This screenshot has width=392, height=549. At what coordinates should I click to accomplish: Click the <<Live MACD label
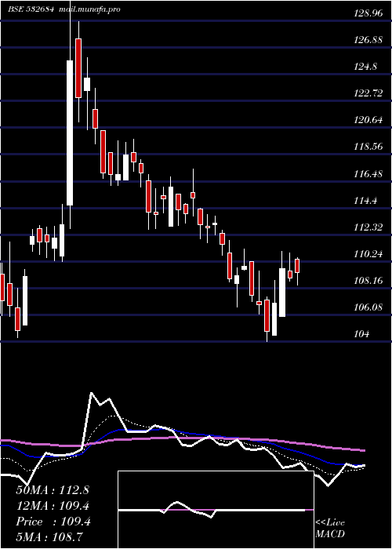pyautogui.click(x=330, y=528)
